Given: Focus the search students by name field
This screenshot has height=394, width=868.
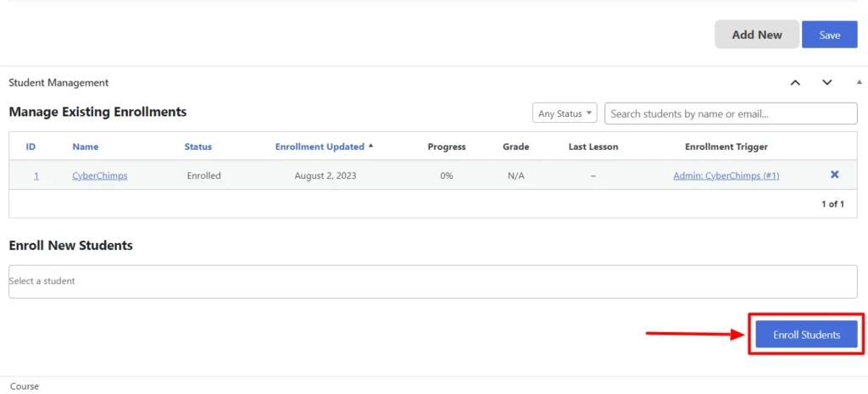Looking at the screenshot, I should (730, 114).
